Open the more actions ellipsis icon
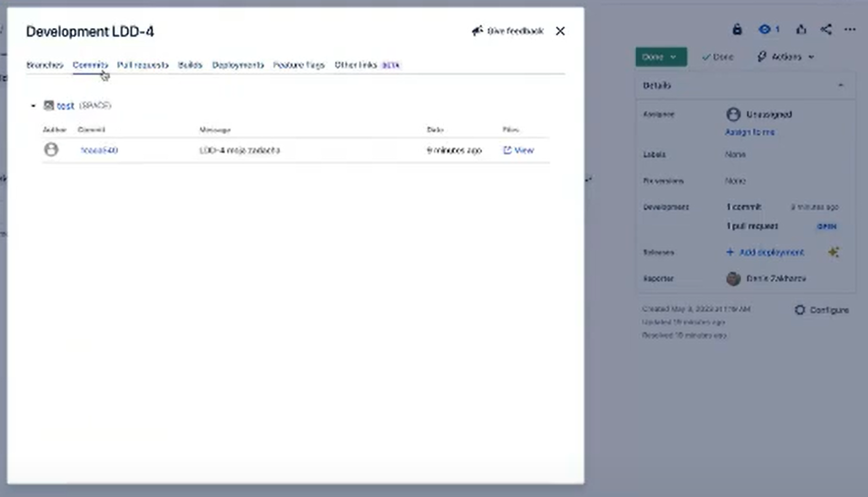The width and height of the screenshot is (868, 497). tap(851, 30)
